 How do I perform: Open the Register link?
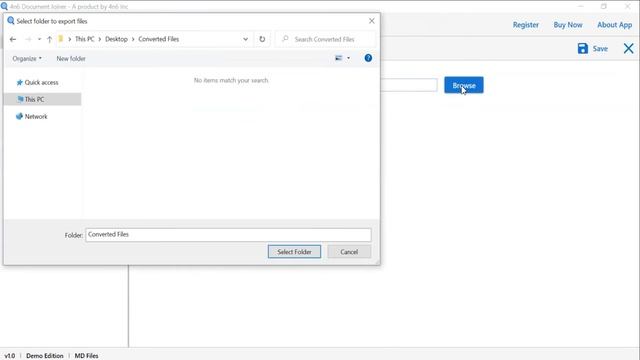click(x=526, y=25)
